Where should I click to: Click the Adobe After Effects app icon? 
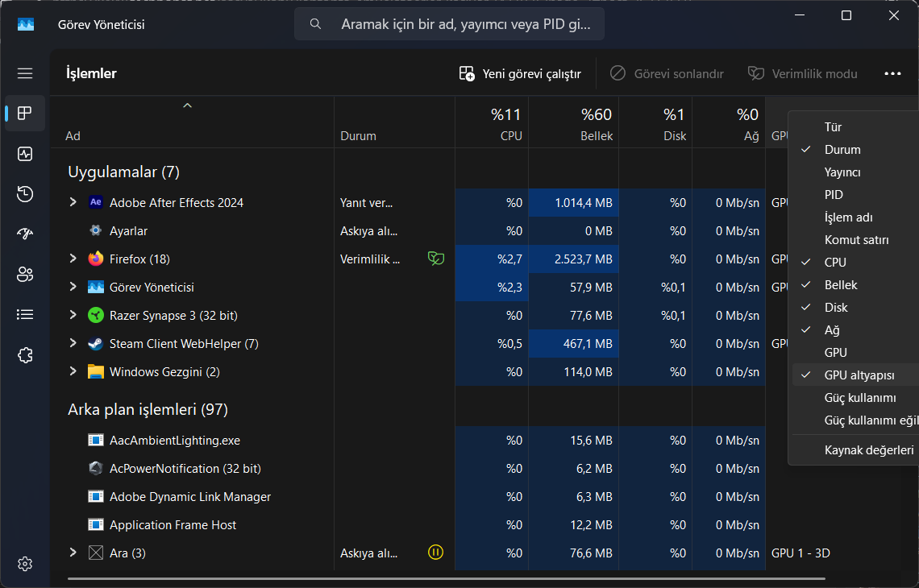coord(96,203)
